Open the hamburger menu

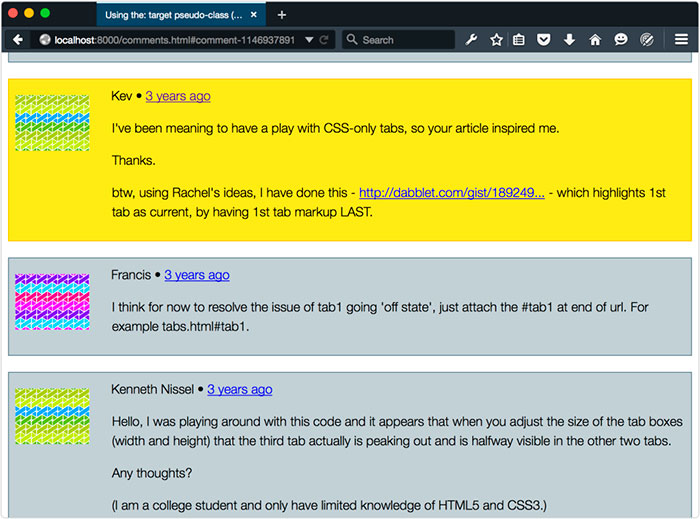[681, 40]
